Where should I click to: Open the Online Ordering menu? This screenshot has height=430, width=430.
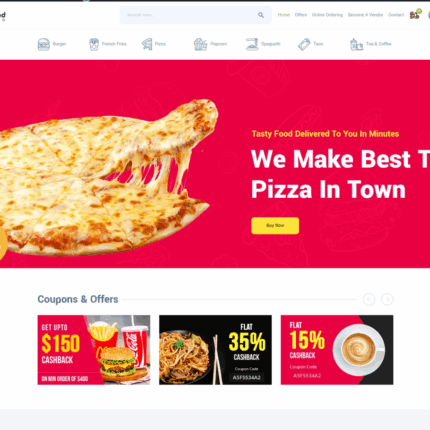327,15
